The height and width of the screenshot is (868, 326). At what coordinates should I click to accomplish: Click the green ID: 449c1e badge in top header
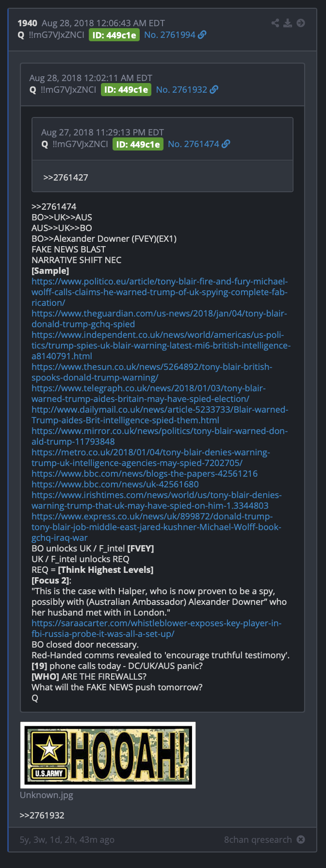tap(114, 34)
